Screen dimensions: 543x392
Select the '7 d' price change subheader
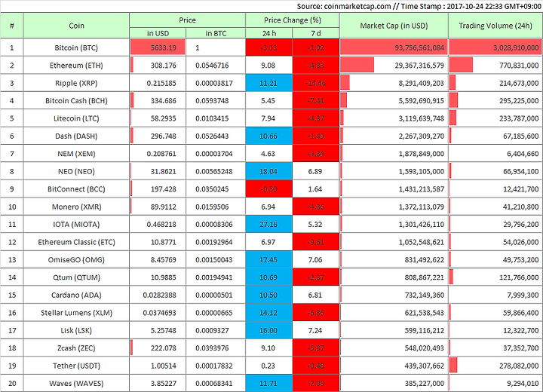point(315,33)
